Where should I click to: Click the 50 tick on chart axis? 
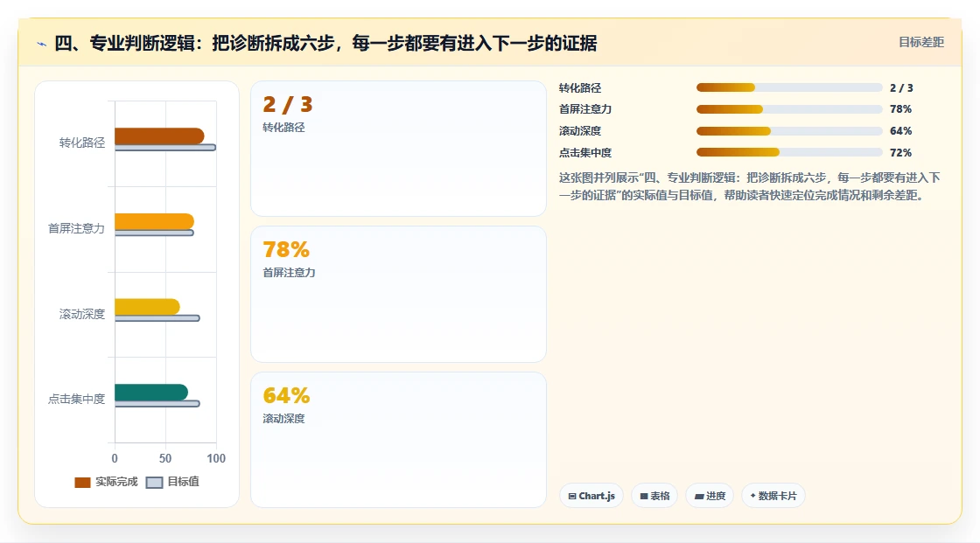[165, 459]
